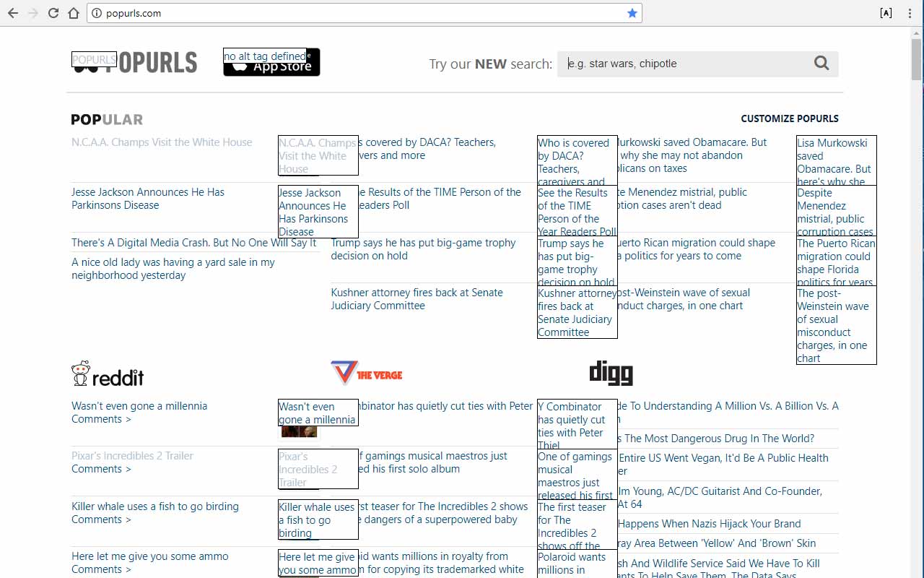The image size is (924, 578).
Task: Open 'A nice old lady was having a yard sale'
Action: 173,269
